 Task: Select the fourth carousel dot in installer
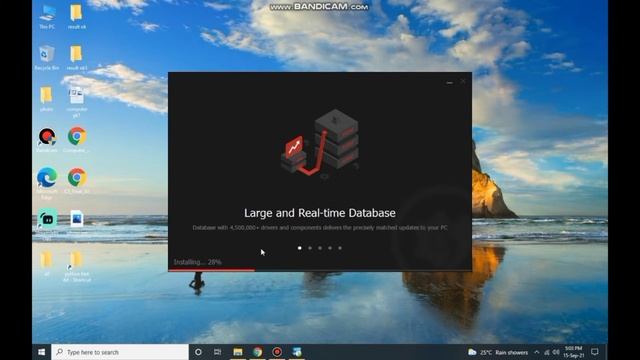point(330,248)
